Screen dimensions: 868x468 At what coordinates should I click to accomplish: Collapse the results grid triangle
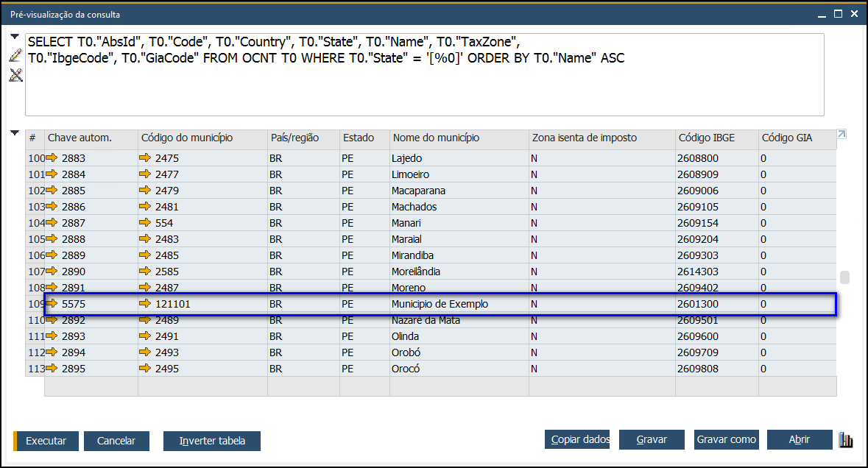coord(15,132)
